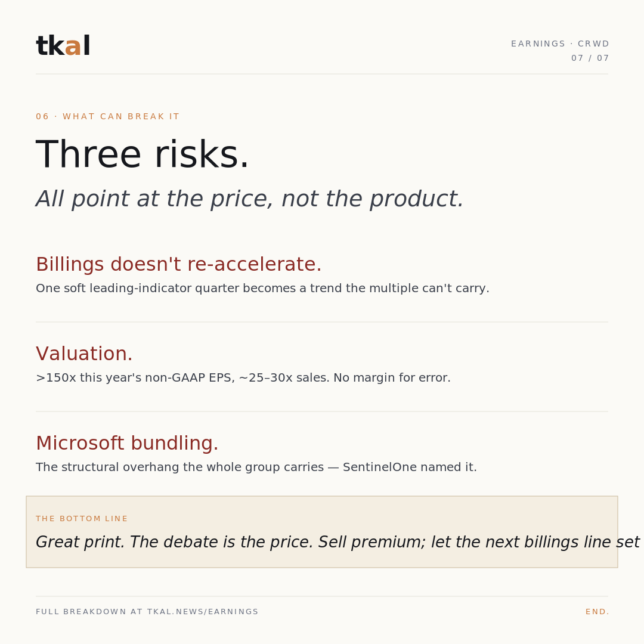Open the 'Microsoft bundling.' risk heading
This screenshot has height=644, width=644.
click(x=127, y=443)
